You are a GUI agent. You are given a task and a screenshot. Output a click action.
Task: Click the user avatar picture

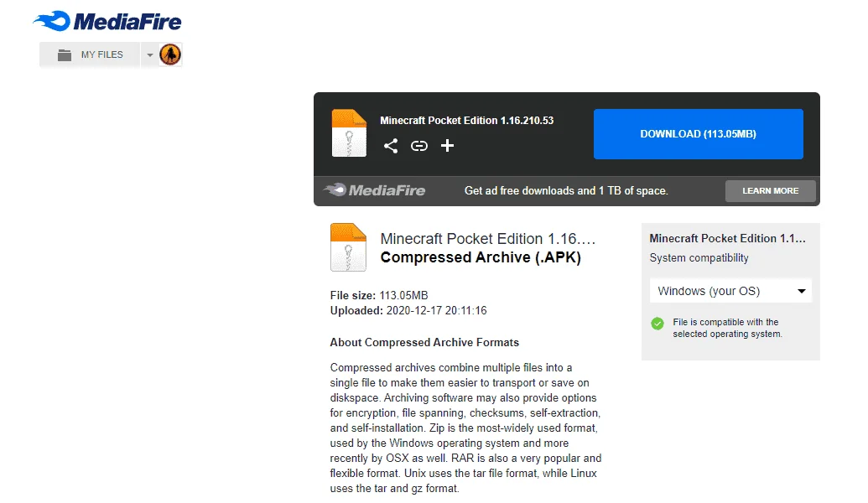pyautogui.click(x=170, y=54)
